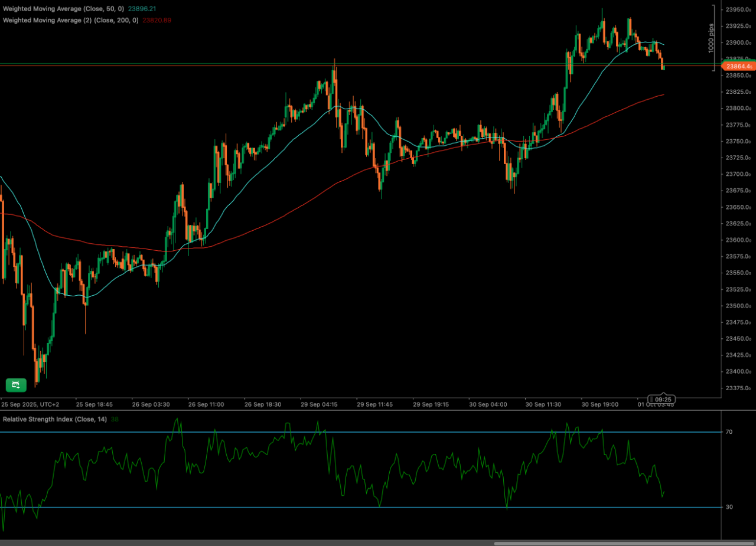Image resolution: width=756 pixels, height=546 pixels.
Task: Click the RSI 30 oversold level label
Action: [x=729, y=507]
